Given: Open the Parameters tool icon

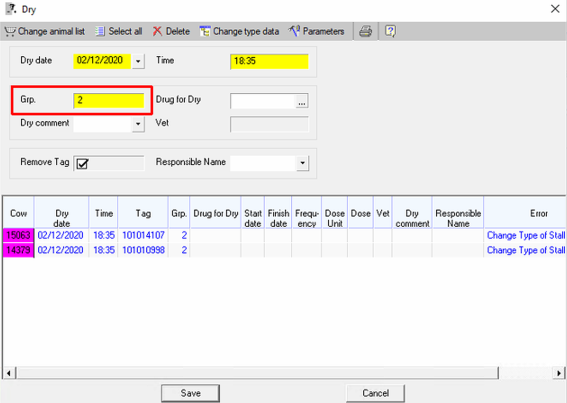Looking at the screenshot, I should coord(294,31).
